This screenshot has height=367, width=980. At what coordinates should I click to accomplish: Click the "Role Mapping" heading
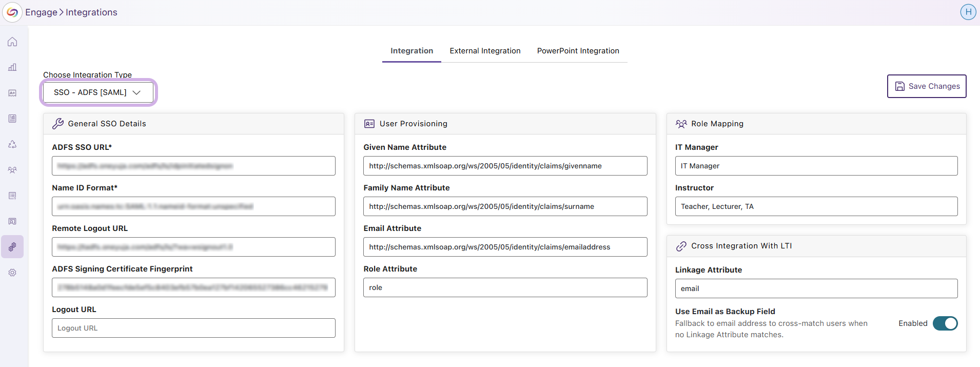(x=717, y=124)
